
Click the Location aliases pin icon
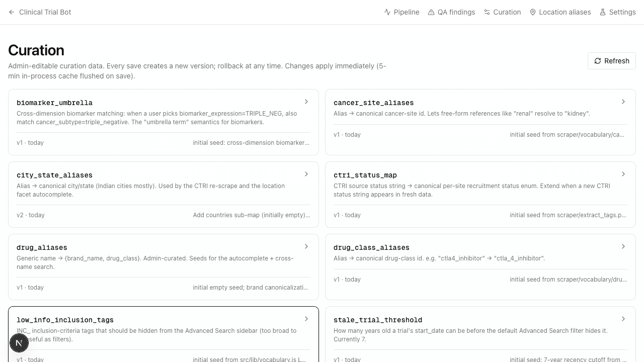click(x=533, y=12)
